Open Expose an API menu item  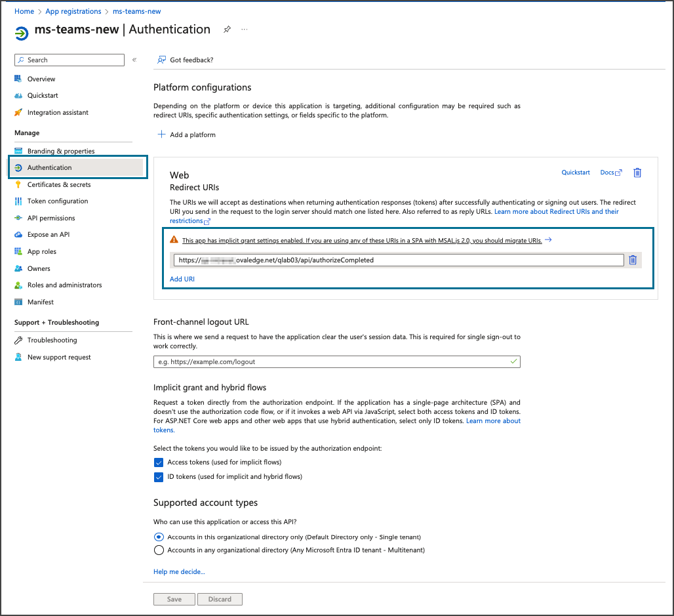click(49, 234)
